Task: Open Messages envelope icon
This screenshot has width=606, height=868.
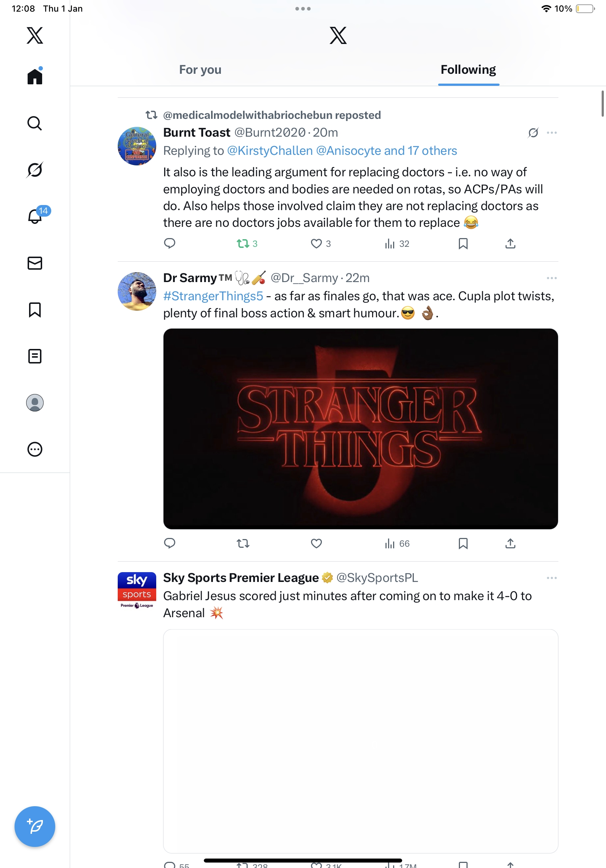Action: [x=35, y=263]
